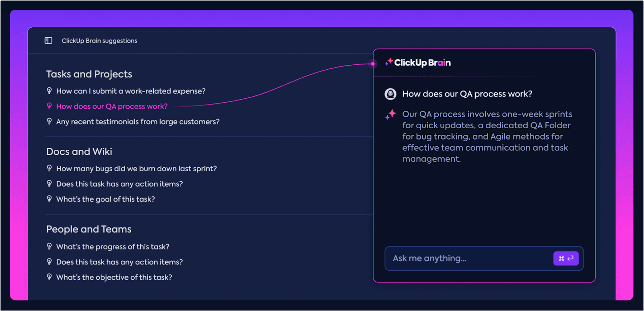Image resolution: width=644 pixels, height=311 pixels.
Task: Click the lightbulb icon beside bugs burn down
Action: click(49, 169)
